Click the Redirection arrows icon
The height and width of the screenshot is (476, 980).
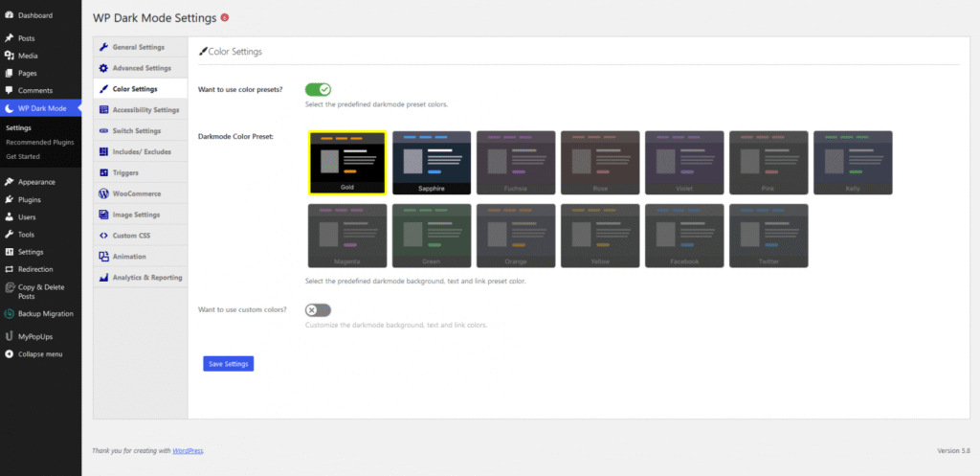pyautogui.click(x=9, y=269)
